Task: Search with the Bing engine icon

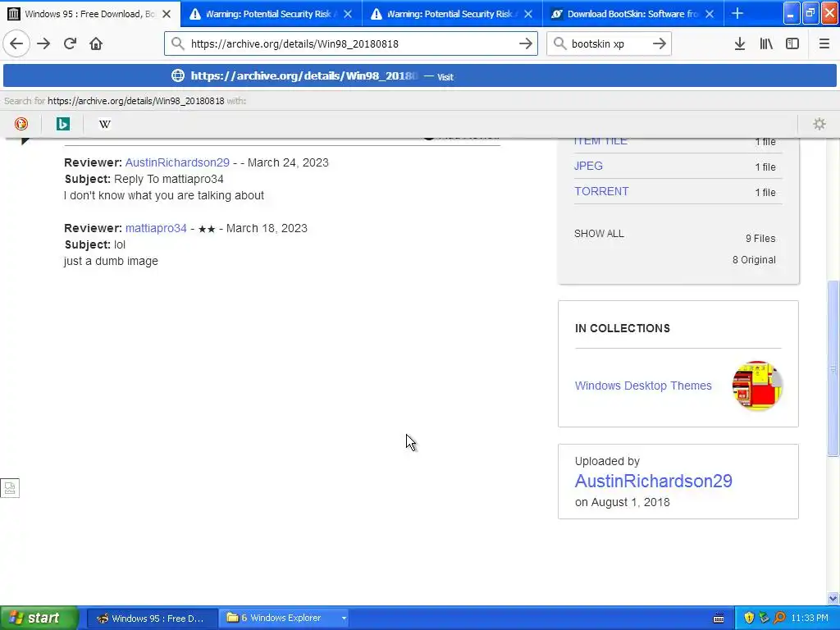Action: 62,124
